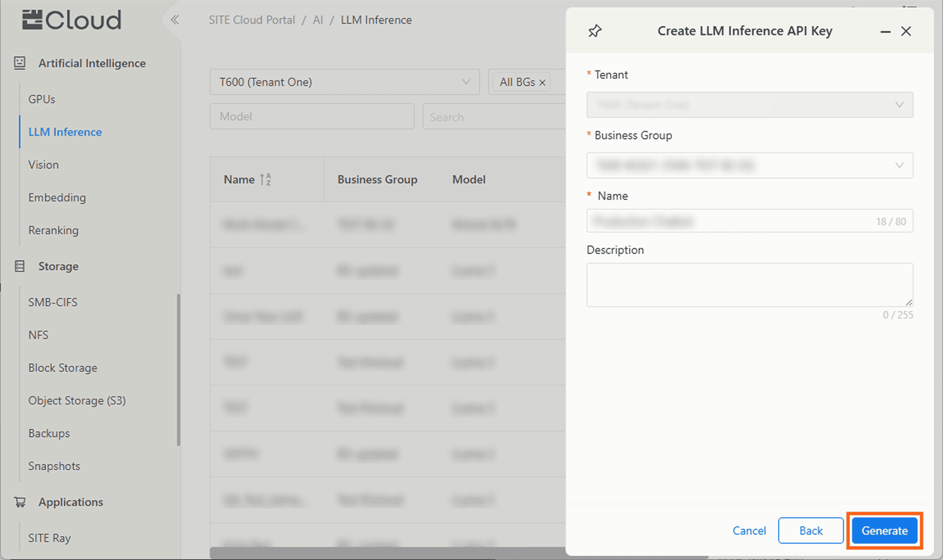Collapse the sidebar with double-chevron icon

(x=175, y=20)
